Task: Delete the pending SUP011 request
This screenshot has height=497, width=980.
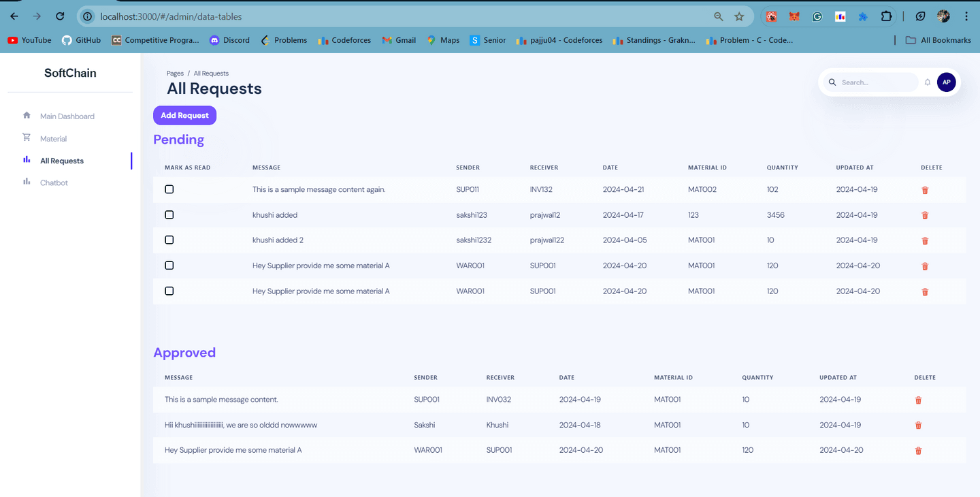Action: click(925, 190)
